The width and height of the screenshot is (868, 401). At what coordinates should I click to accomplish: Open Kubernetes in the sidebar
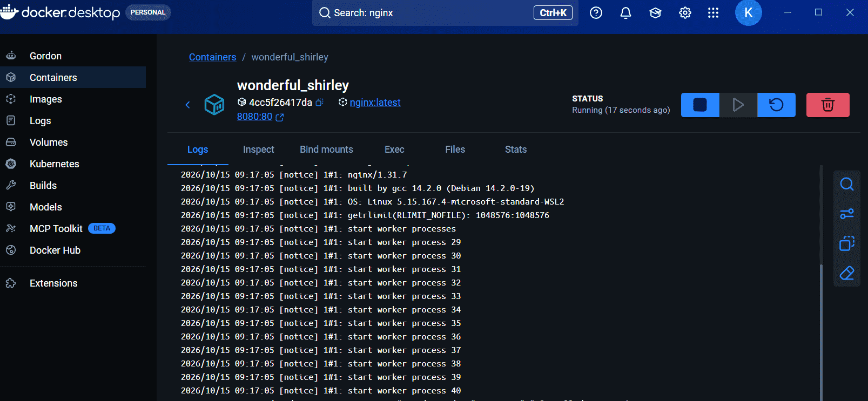73,164
